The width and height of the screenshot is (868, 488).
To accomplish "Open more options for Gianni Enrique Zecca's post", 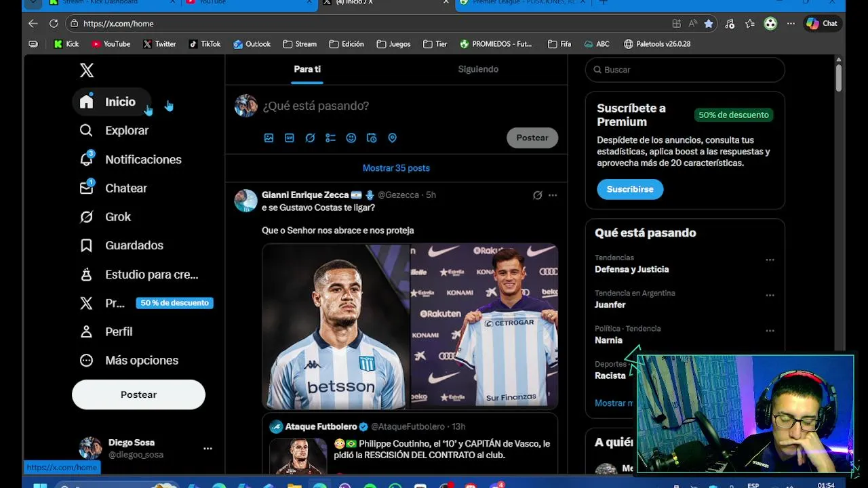I will [553, 195].
